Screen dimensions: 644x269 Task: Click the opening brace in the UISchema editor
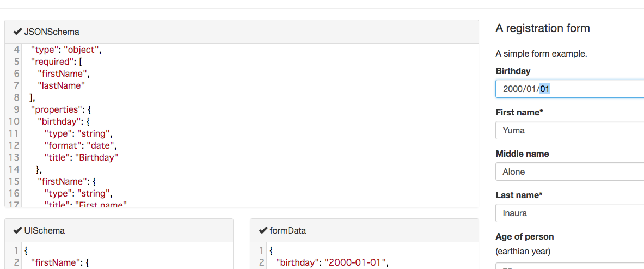[x=26, y=250]
